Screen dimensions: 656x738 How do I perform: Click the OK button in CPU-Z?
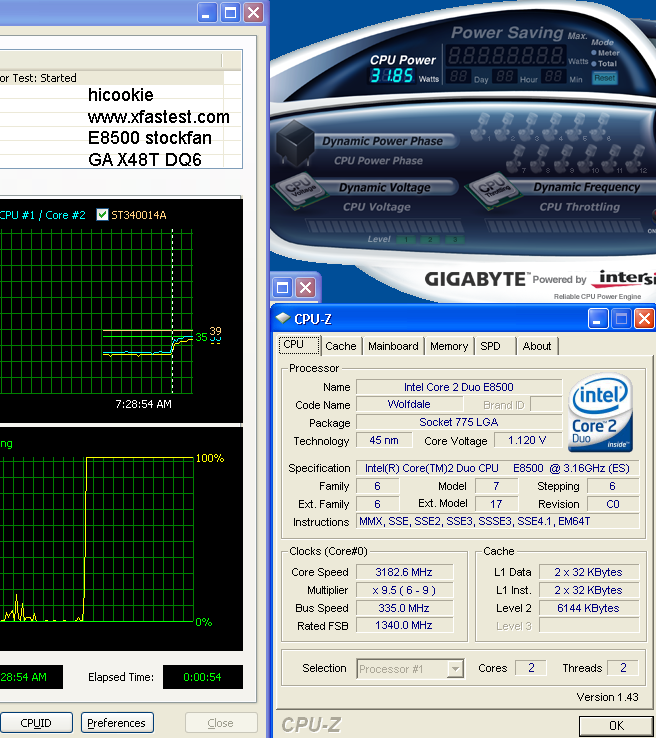click(616, 725)
